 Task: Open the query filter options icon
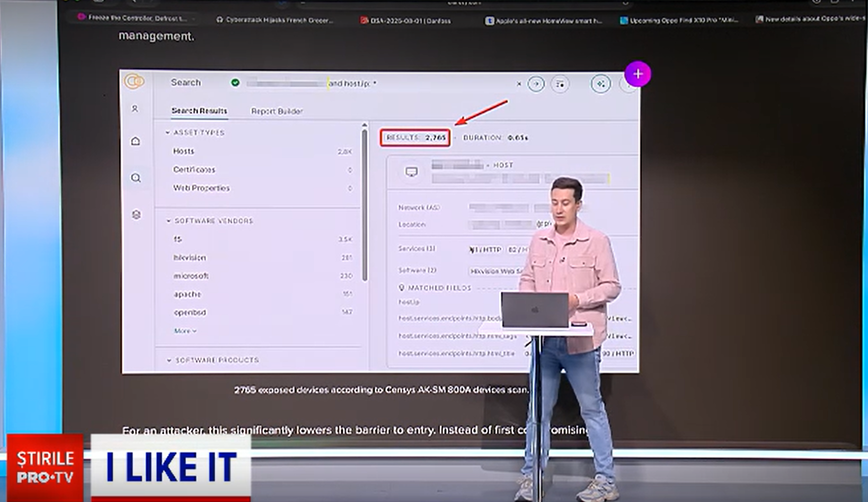pos(560,84)
